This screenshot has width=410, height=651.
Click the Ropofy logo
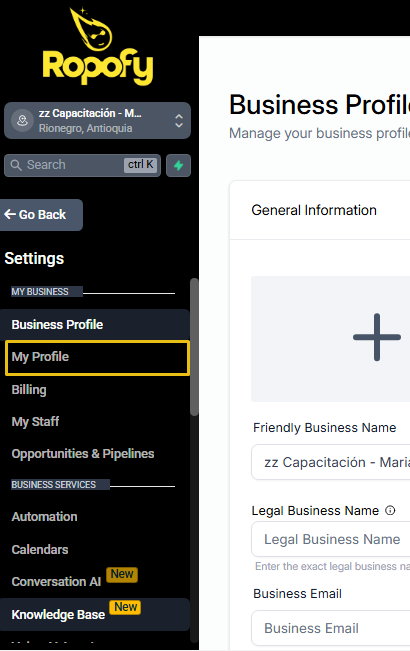(98, 46)
